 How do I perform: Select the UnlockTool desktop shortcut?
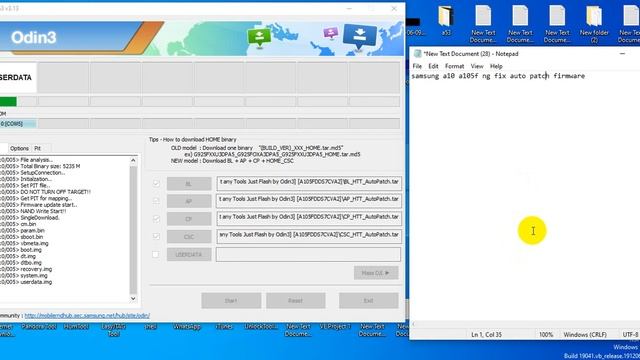click(261, 327)
